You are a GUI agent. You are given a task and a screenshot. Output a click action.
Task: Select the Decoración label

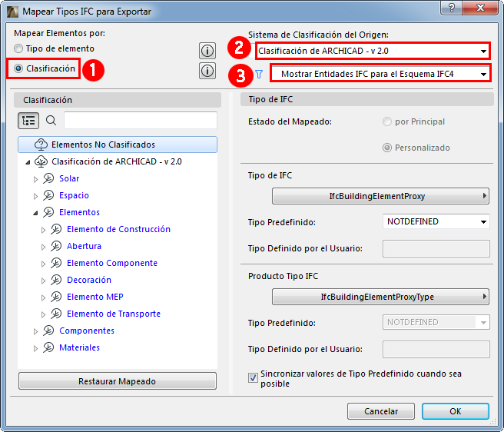click(x=89, y=280)
